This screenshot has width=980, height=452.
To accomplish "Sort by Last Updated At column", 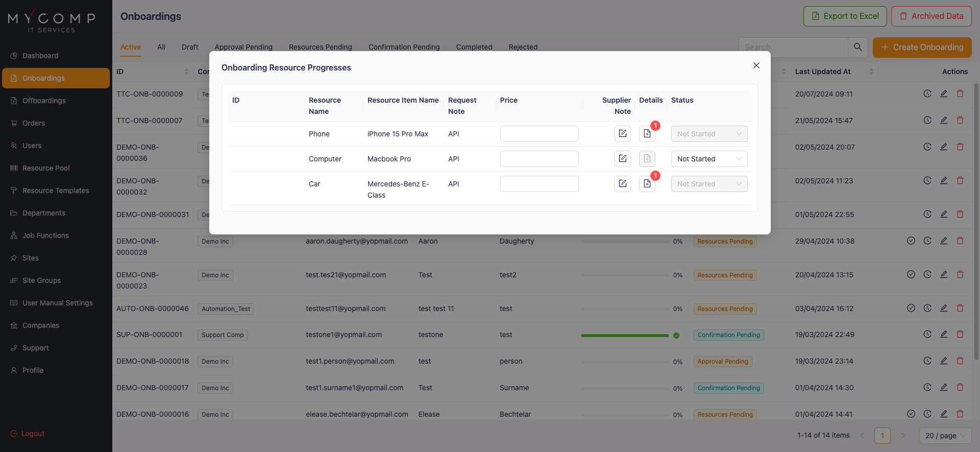I will click(871, 72).
